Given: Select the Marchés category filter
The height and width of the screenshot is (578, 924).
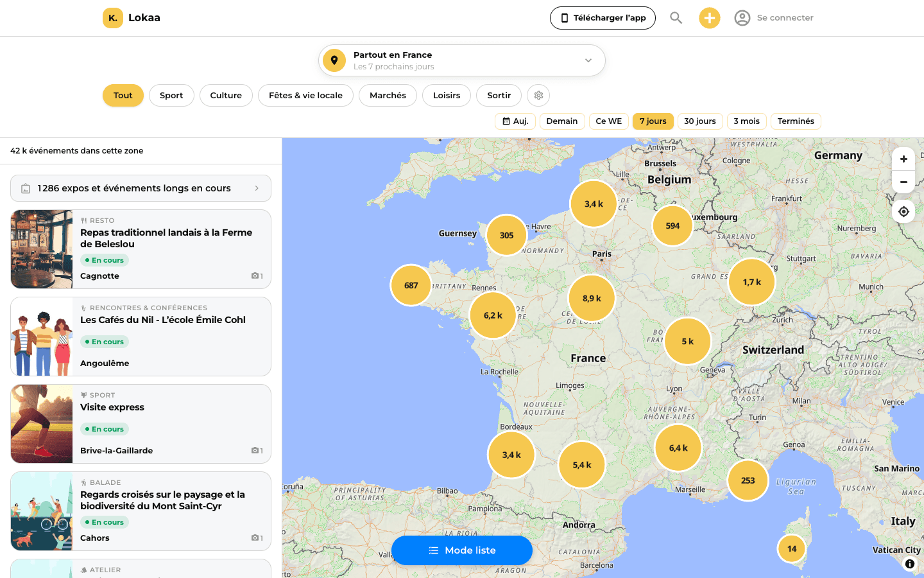Looking at the screenshot, I should tap(388, 96).
